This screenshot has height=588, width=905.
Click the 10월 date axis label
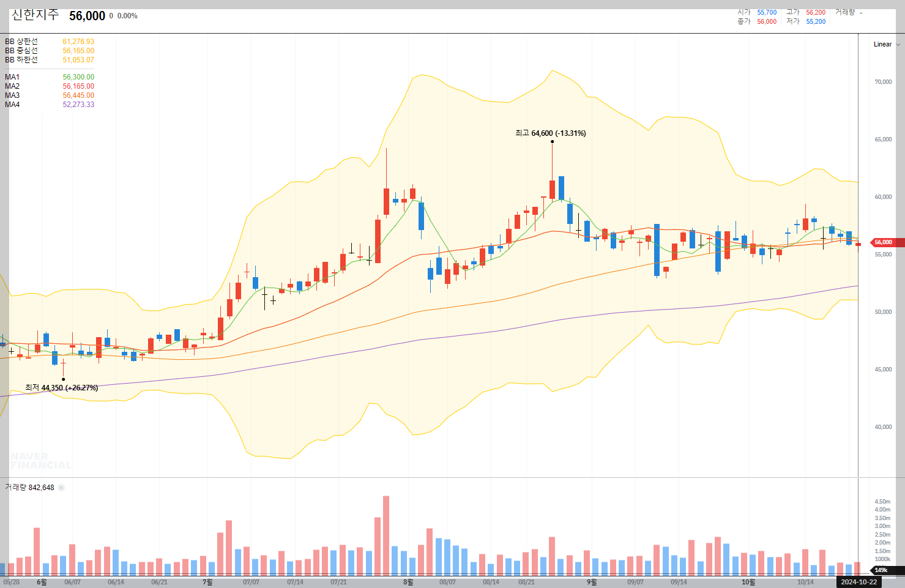pyautogui.click(x=748, y=582)
